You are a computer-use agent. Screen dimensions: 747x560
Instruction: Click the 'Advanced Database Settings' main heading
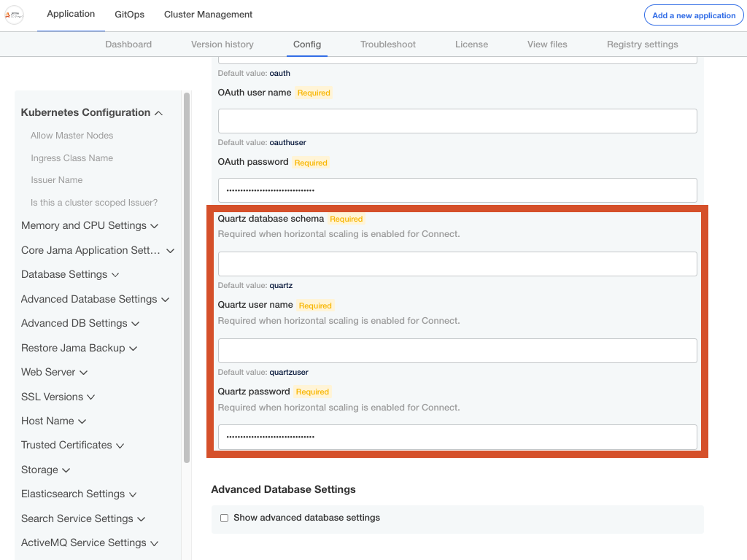284,489
